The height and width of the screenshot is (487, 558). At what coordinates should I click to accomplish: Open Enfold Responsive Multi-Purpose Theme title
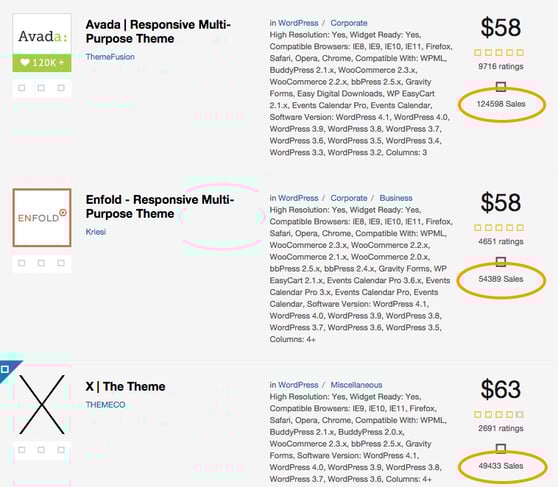(x=159, y=206)
